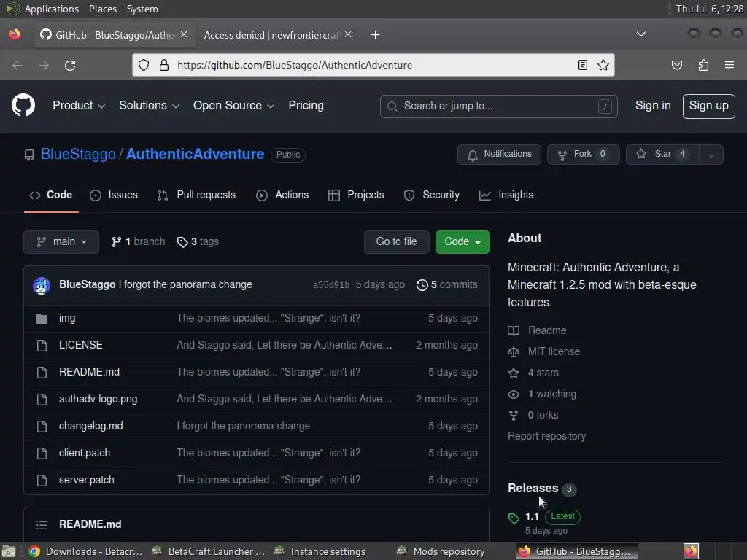747x560 pixels.
Task: Click the Sign up button
Action: [x=708, y=106]
